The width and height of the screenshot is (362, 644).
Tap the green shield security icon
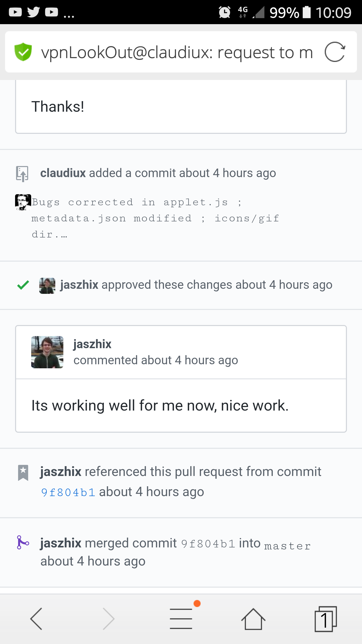(x=23, y=52)
